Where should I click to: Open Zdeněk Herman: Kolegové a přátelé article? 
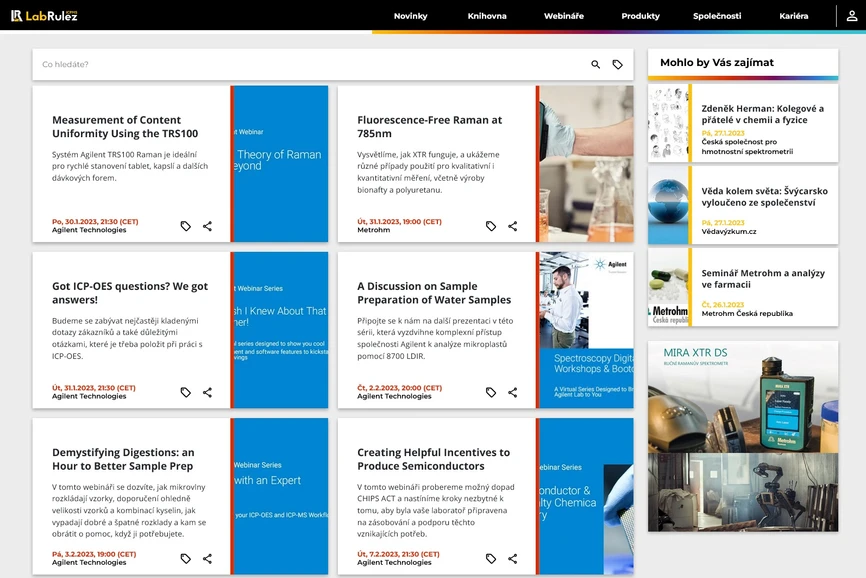click(763, 114)
